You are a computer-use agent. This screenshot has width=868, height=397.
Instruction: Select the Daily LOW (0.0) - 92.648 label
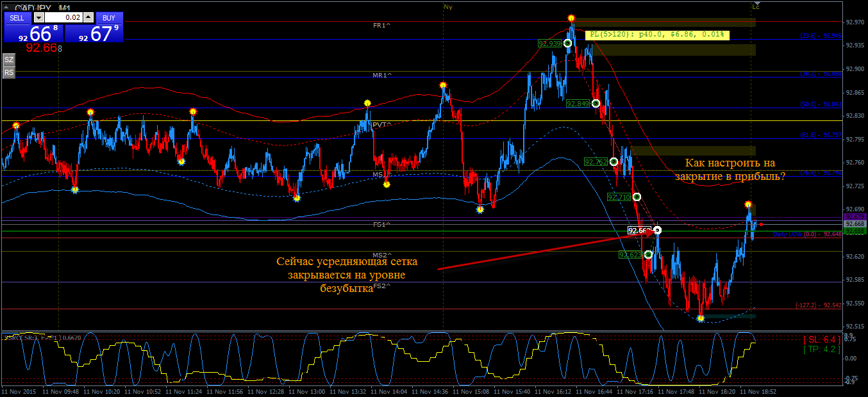[x=807, y=234]
